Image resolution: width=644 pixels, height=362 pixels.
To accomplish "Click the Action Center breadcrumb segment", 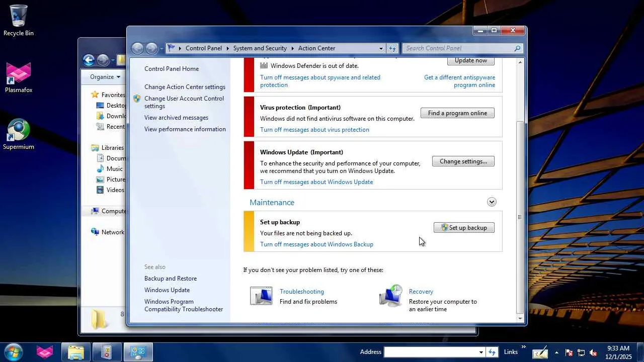I will coord(317,48).
